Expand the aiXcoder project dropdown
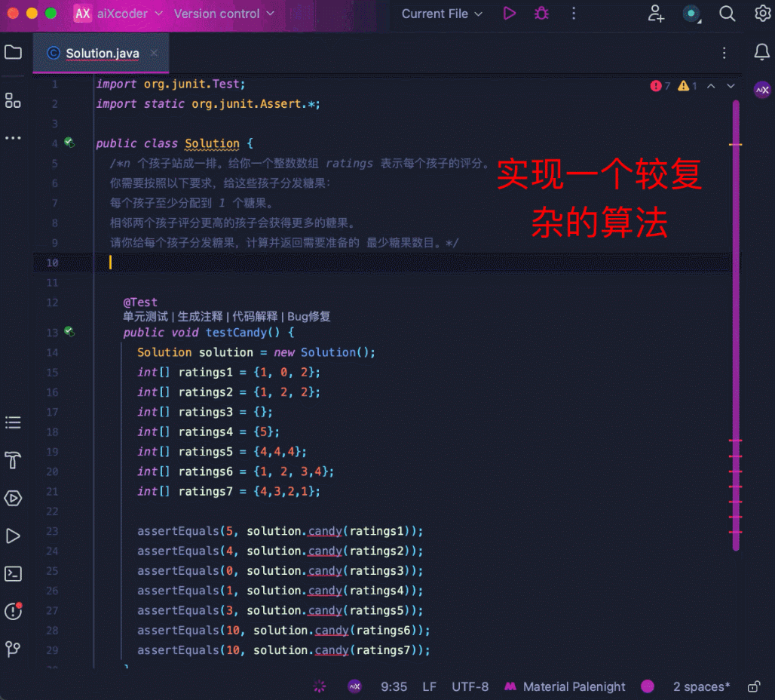 pos(118,14)
